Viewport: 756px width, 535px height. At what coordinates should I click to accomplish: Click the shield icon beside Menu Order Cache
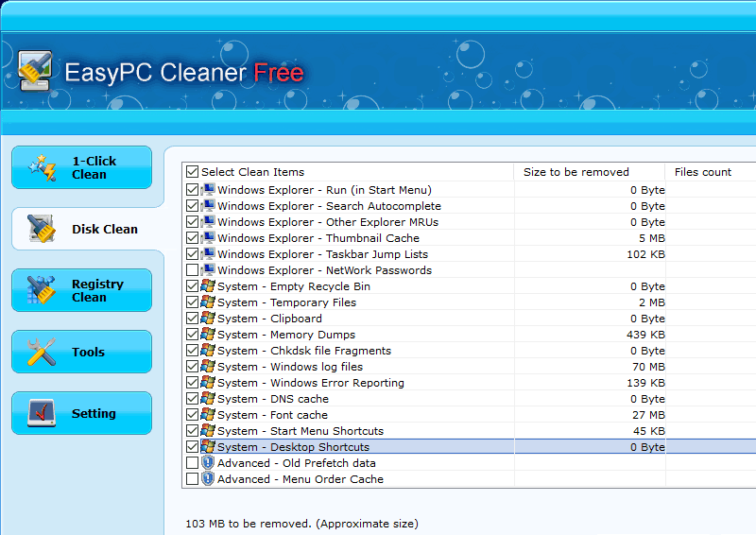(208, 479)
